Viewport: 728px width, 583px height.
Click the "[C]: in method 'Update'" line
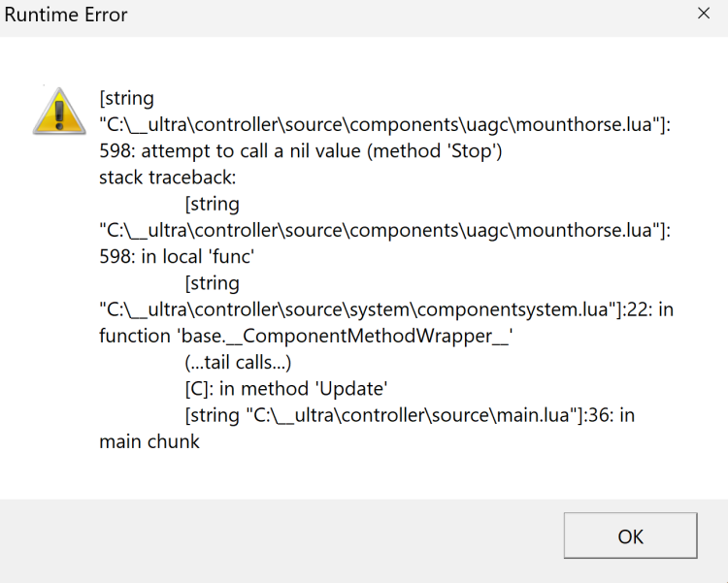pyautogui.click(x=286, y=389)
